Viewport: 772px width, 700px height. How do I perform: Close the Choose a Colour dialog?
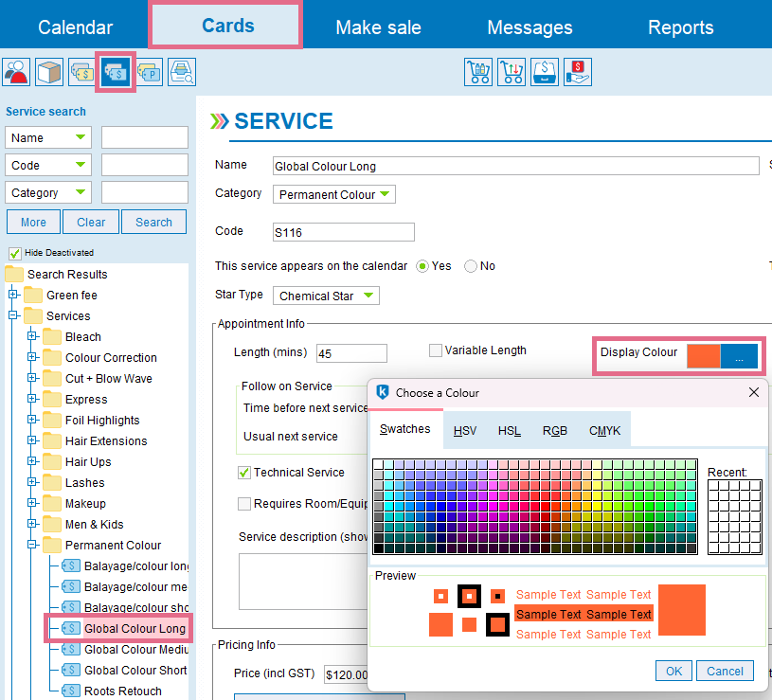(x=754, y=392)
